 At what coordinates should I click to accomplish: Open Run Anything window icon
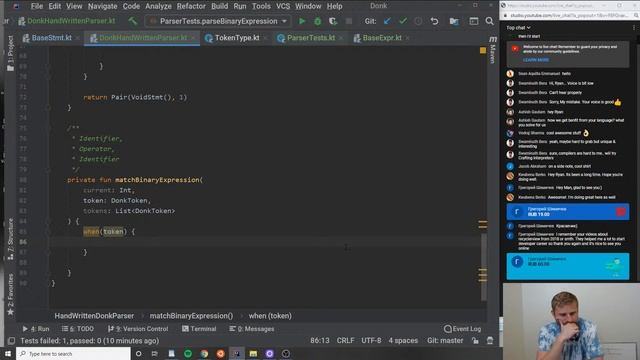pos(473,21)
